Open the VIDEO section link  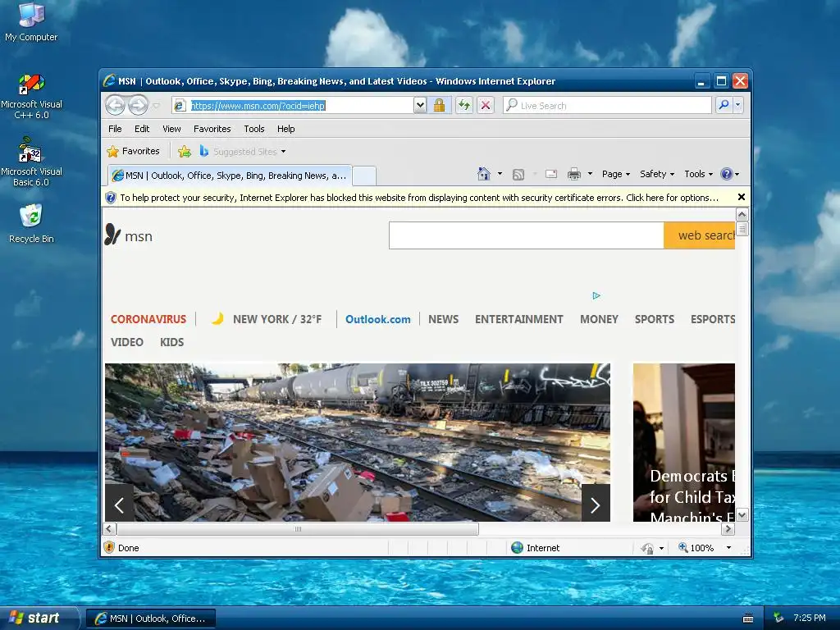click(x=127, y=342)
